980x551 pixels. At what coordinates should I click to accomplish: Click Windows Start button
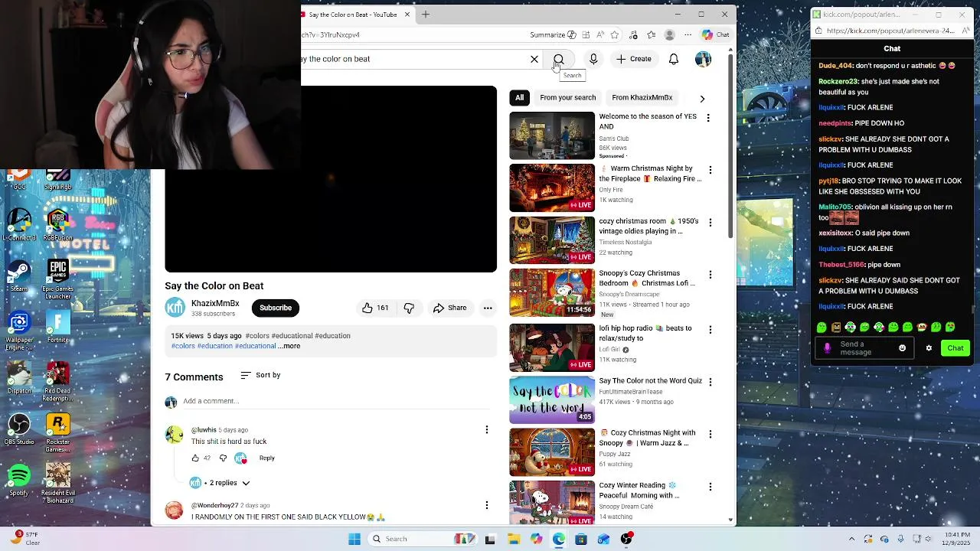click(354, 539)
